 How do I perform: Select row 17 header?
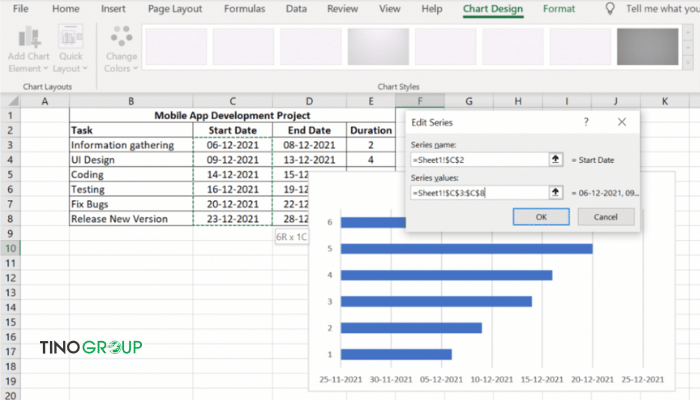tap(10, 351)
